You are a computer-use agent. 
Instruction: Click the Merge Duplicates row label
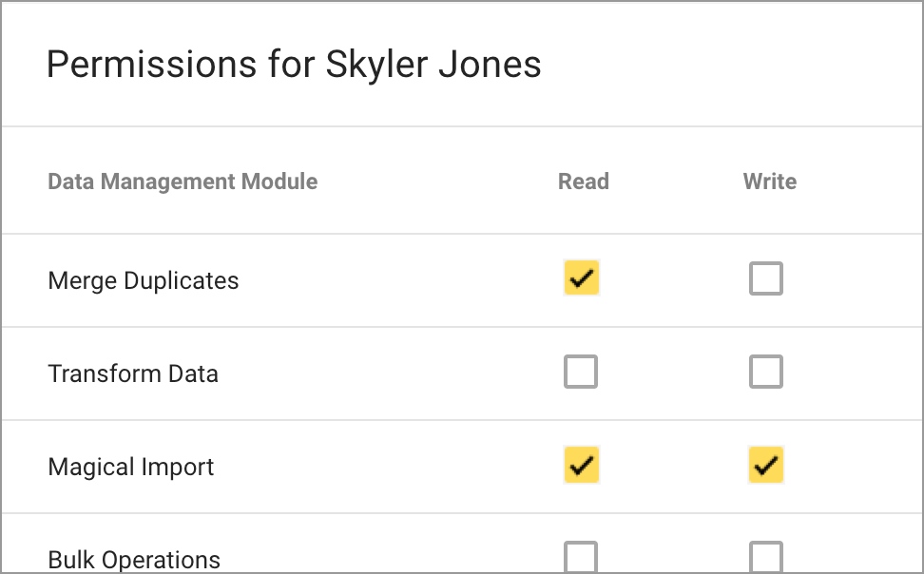point(143,280)
